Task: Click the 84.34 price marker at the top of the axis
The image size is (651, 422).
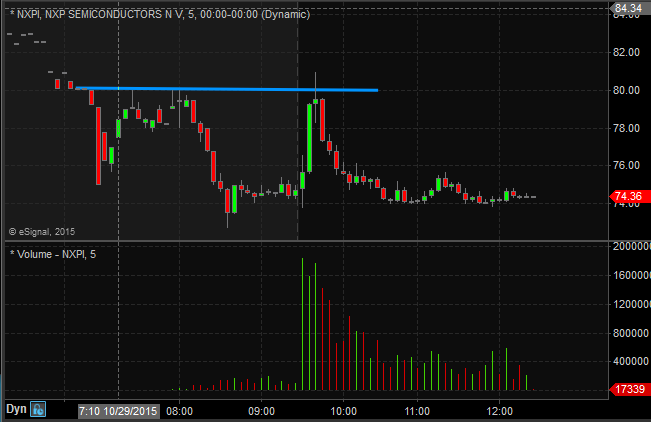Action: 629,8
